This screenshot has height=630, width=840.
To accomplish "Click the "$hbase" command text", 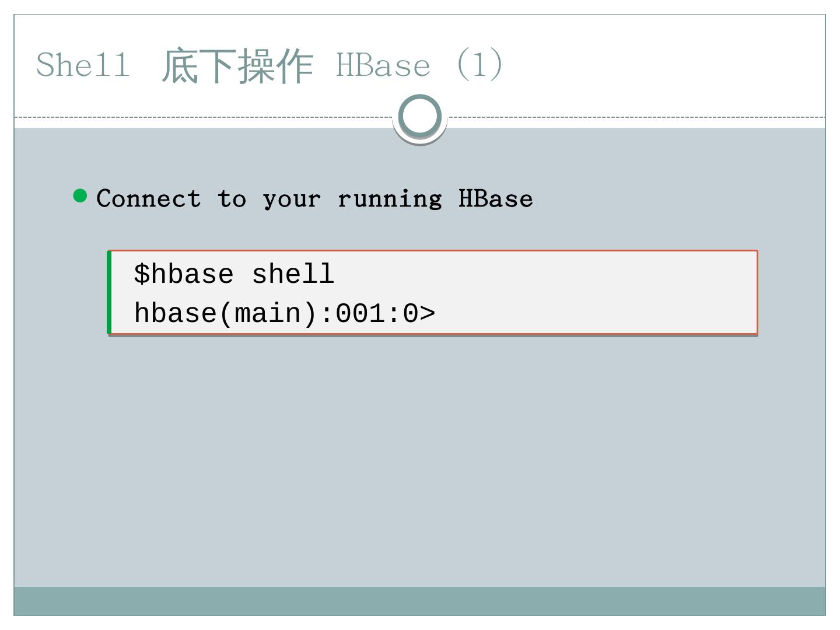I will coord(184,274).
